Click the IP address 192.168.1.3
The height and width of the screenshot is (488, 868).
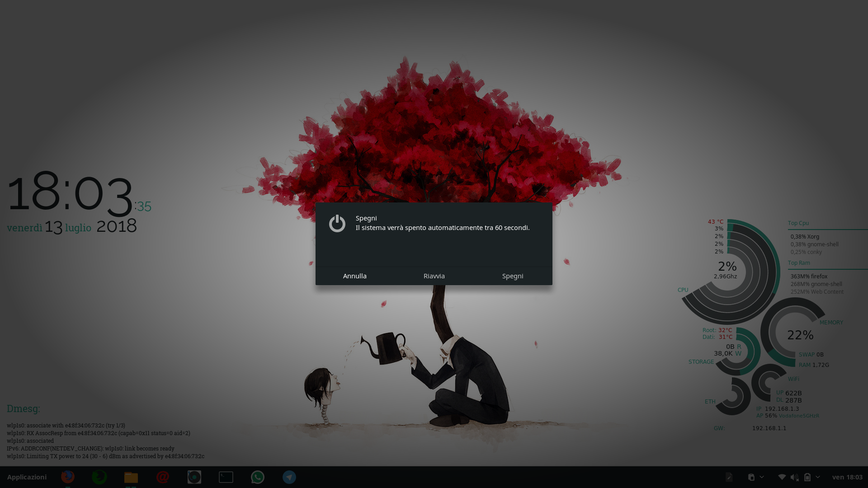(x=782, y=409)
